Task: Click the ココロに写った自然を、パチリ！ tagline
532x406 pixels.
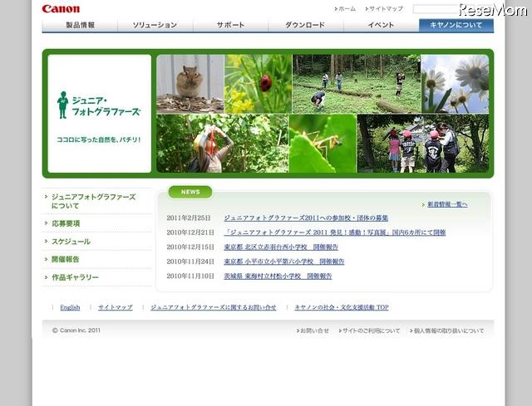Action: 99,139
